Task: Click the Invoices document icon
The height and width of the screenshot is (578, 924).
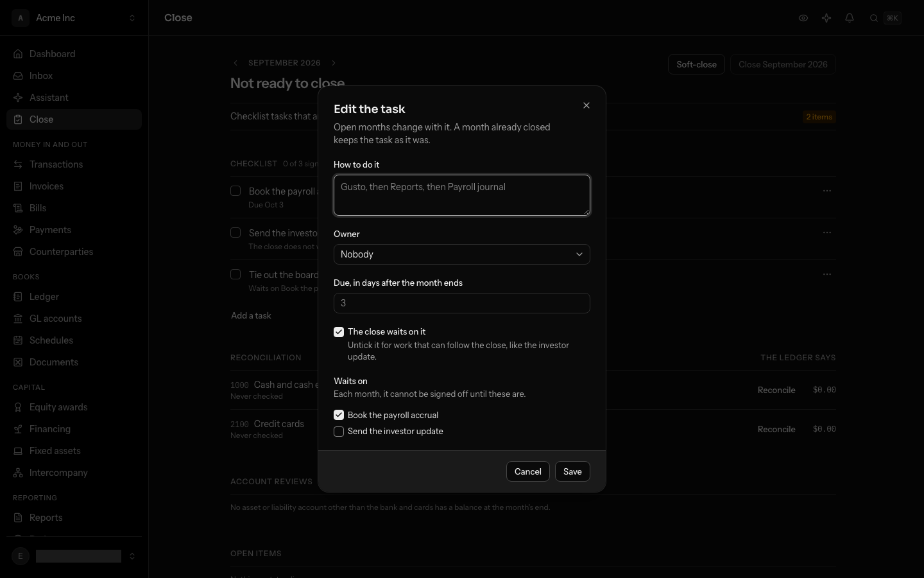Action: (x=18, y=186)
